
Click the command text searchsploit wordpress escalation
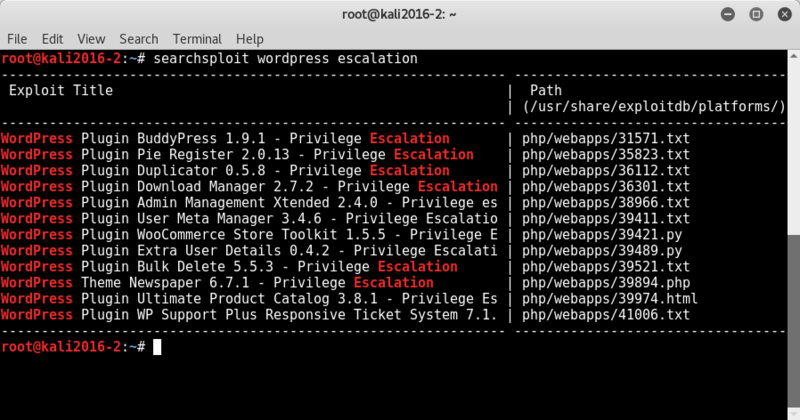coord(285,59)
